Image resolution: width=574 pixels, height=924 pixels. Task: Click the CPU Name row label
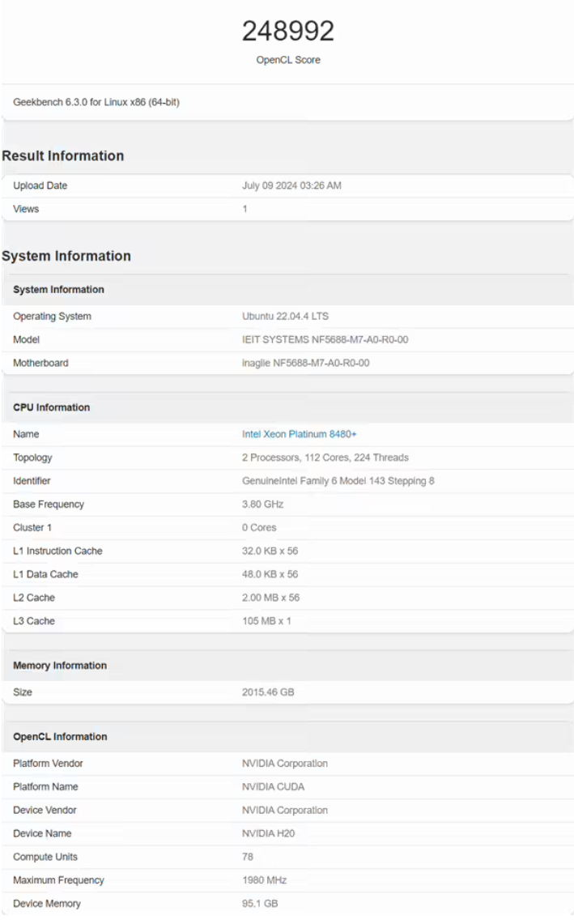26,434
